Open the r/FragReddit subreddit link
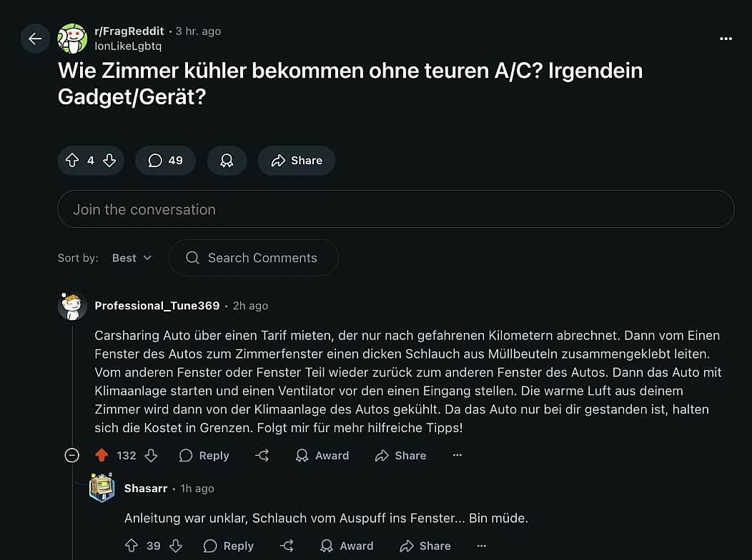752x560 pixels. coord(130,31)
